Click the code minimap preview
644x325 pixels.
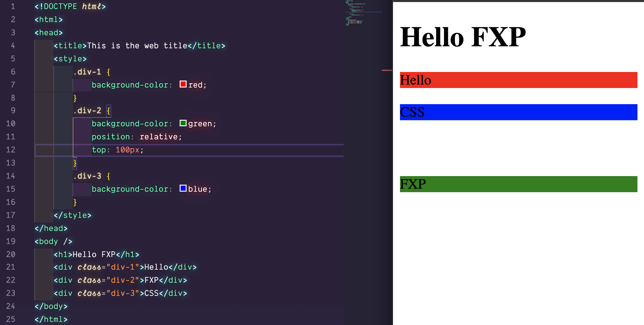(356, 13)
